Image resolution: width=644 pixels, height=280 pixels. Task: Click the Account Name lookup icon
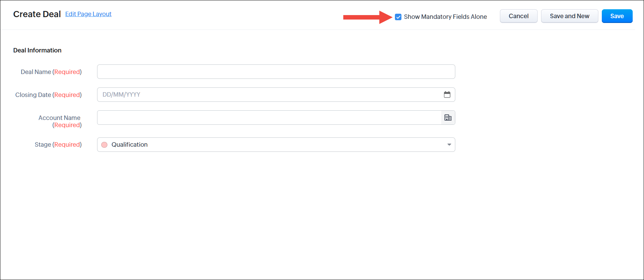448,118
